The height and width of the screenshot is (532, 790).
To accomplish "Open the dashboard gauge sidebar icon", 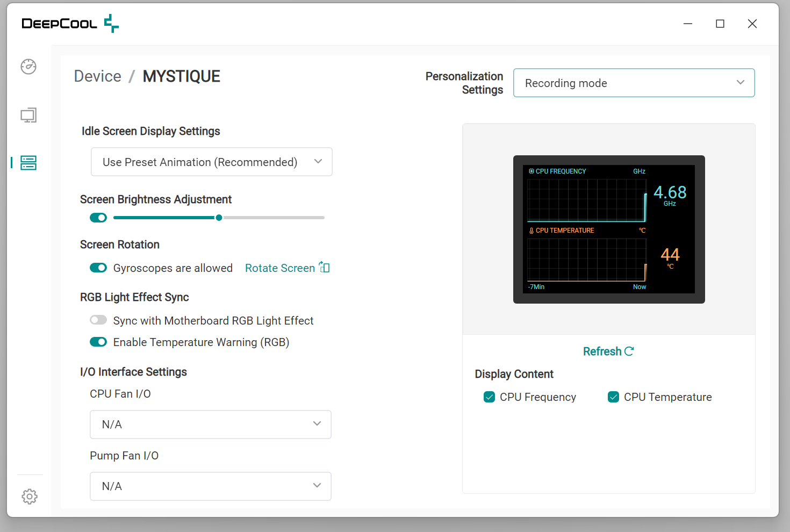I will pos(28,67).
